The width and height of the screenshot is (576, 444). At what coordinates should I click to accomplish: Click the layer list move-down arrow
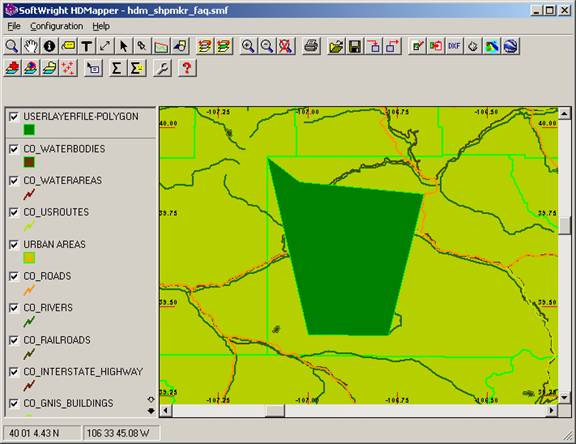tap(151, 411)
